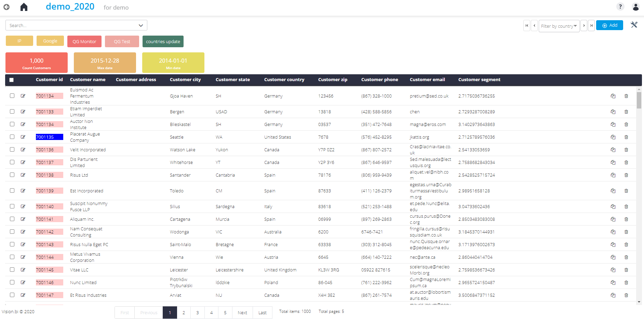644x319 pixels.
Task: Click the Count Customers 1,000 card
Action: pos(37,63)
